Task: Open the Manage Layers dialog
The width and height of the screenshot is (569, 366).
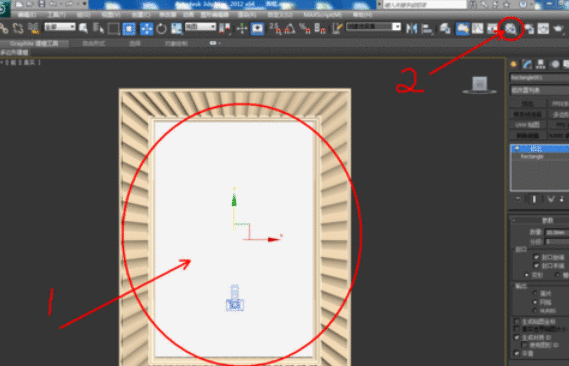Action: coord(445,28)
